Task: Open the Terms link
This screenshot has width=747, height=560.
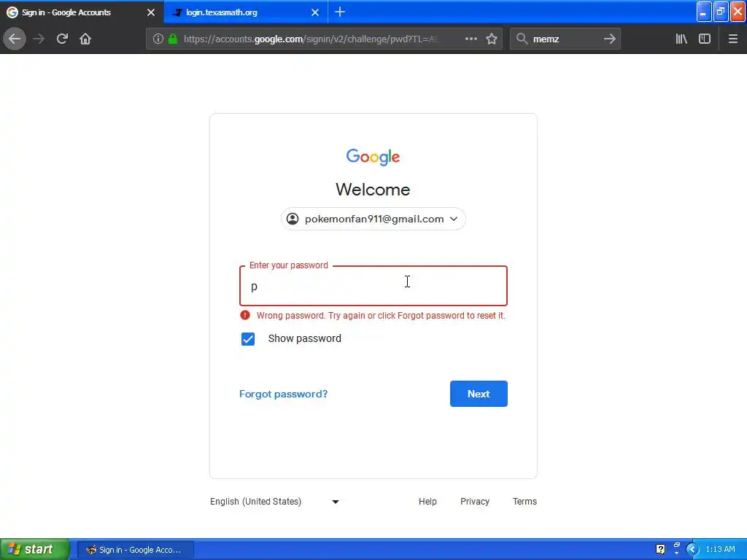Action: tap(525, 502)
